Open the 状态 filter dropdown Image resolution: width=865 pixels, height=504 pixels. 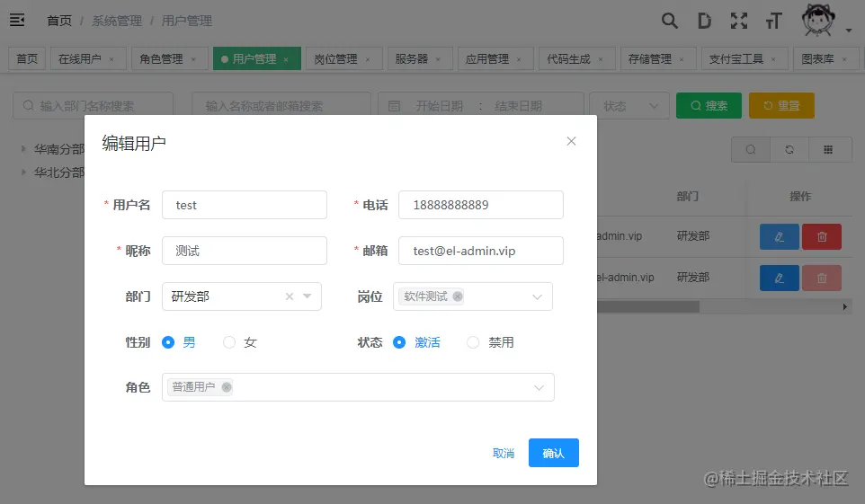pyautogui.click(x=629, y=105)
